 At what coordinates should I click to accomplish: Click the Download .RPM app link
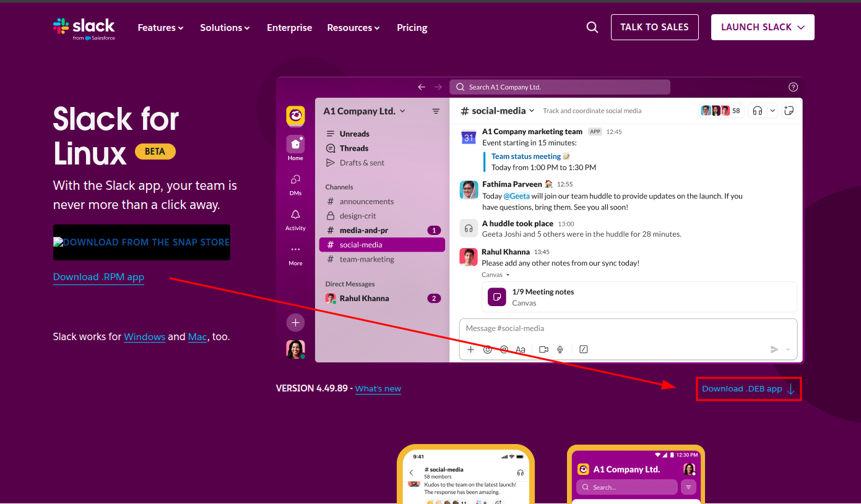point(98,277)
